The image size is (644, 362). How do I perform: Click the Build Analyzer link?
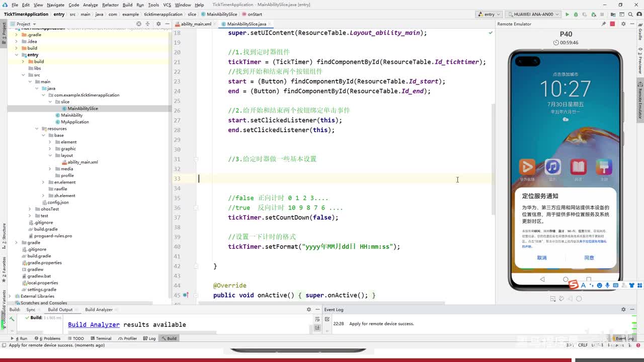tap(94, 325)
